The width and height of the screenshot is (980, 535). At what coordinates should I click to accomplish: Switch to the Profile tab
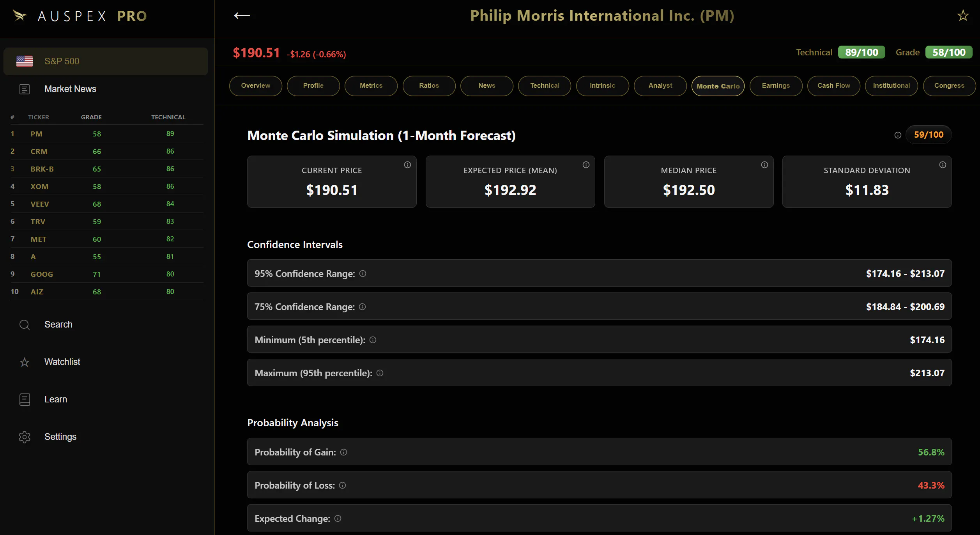coord(313,86)
